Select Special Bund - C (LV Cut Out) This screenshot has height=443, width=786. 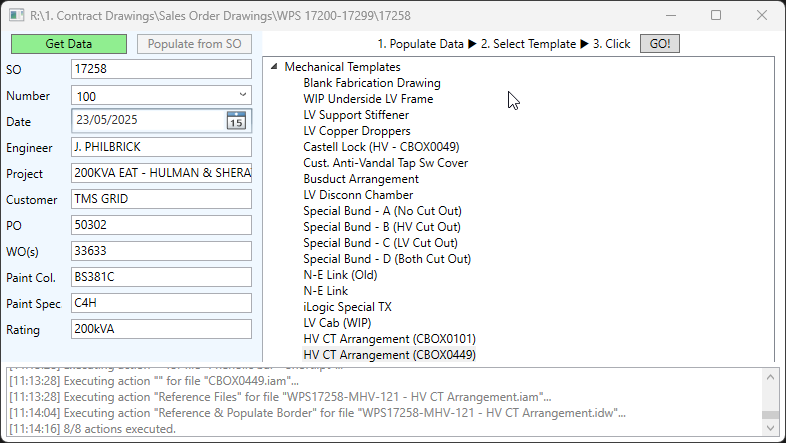point(380,243)
